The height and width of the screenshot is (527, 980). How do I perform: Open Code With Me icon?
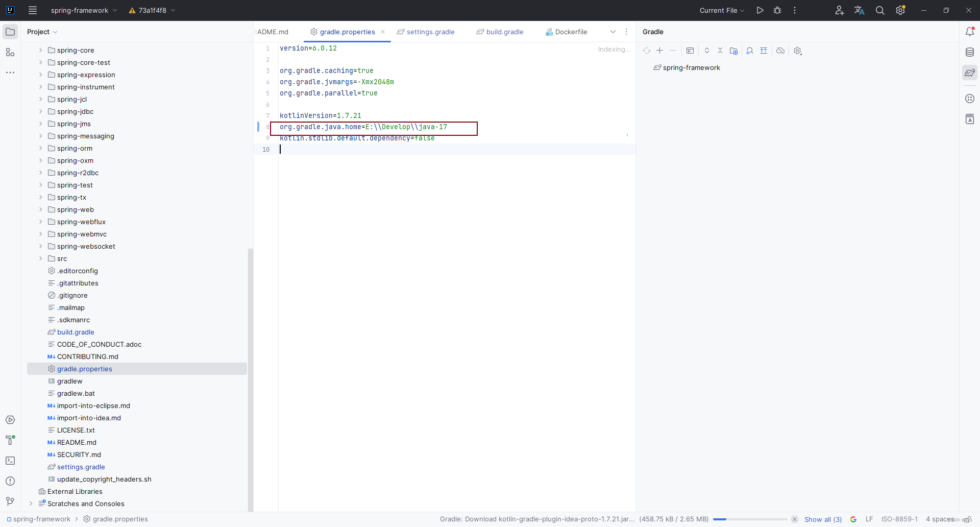click(839, 10)
